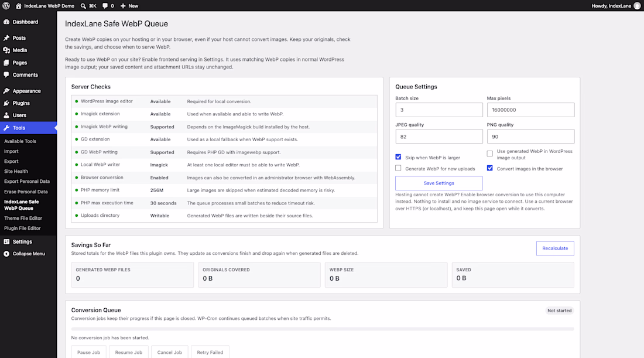Focus the Max pixels input field
644x358 pixels.
point(530,110)
